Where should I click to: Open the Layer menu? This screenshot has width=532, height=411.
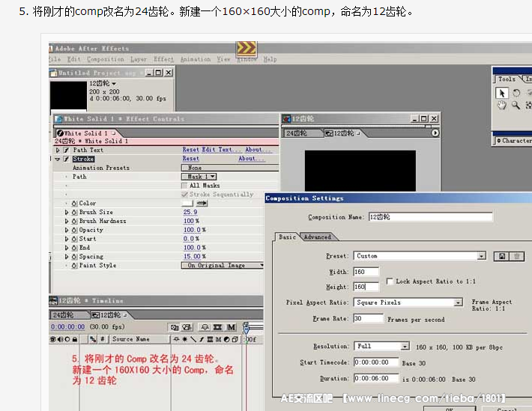(139, 59)
